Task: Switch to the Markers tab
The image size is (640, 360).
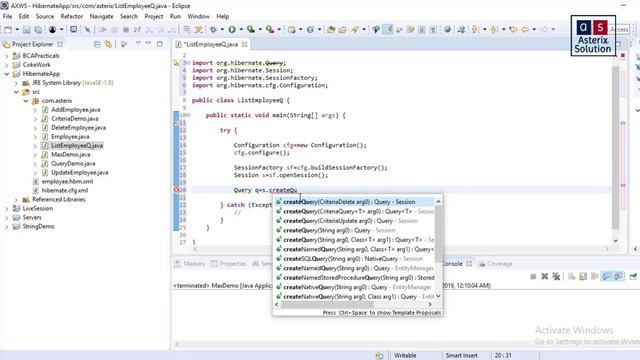Action: [x=190, y=264]
